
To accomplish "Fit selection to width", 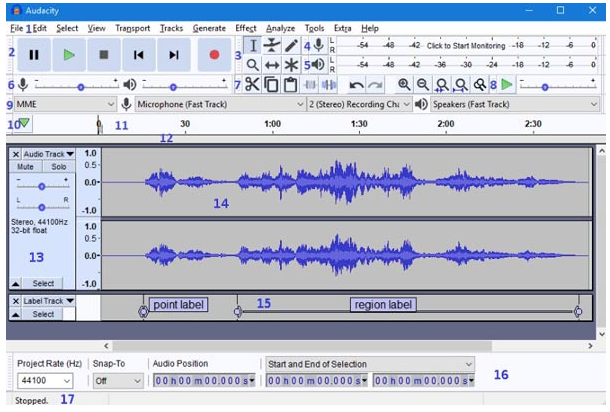I will click(442, 84).
